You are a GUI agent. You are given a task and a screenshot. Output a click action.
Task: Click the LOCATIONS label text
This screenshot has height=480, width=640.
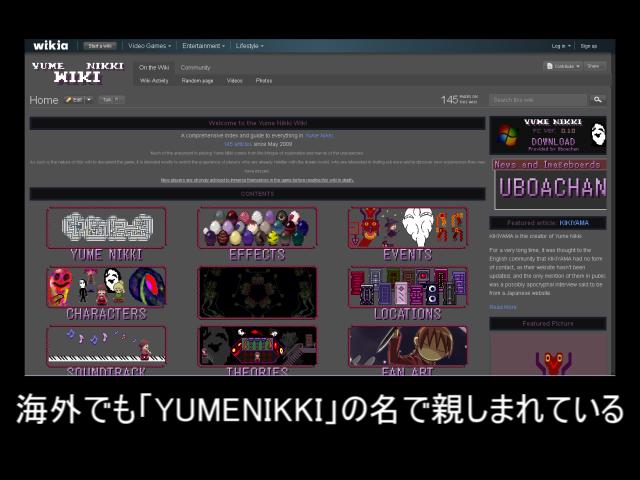(408, 314)
